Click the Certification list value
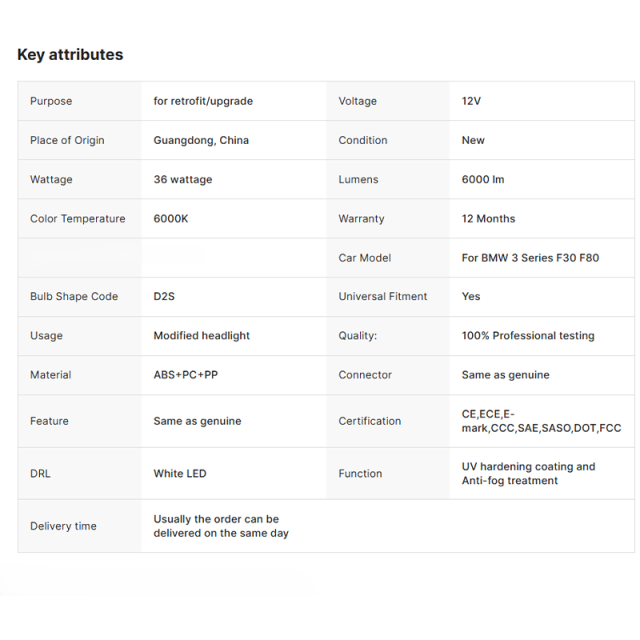The height and width of the screenshot is (640, 640). pyautogui.click(x=542, y=421)
